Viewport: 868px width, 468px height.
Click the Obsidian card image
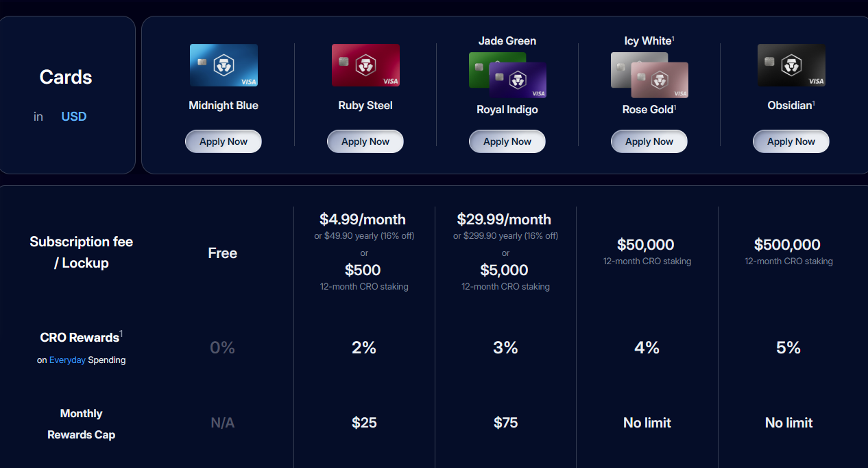pyautogui.click(x=791, y=65)
